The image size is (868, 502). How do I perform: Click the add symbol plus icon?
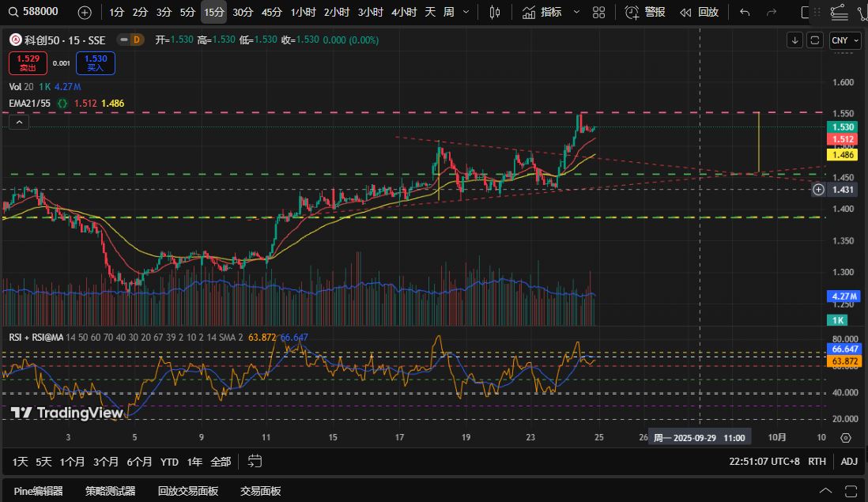click(x=85, y=13)
